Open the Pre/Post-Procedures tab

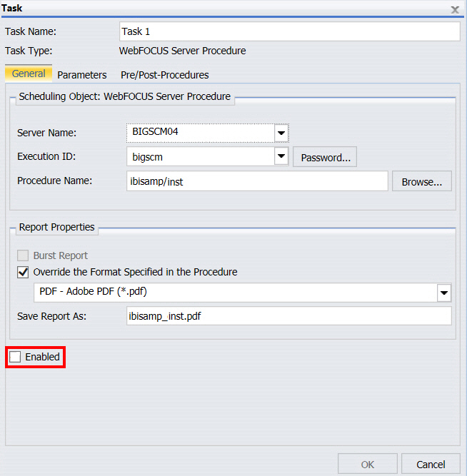pos(165,75)
